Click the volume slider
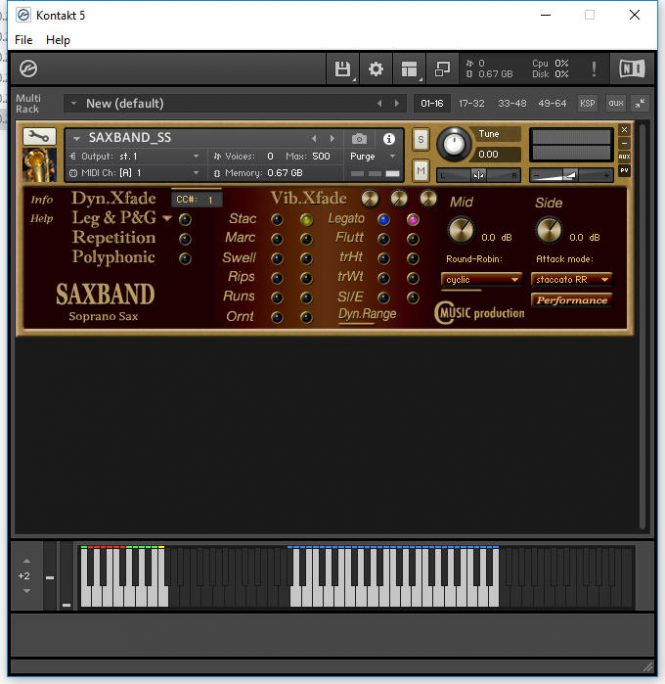This screenshot has height=684, width=665. [571, 175]
